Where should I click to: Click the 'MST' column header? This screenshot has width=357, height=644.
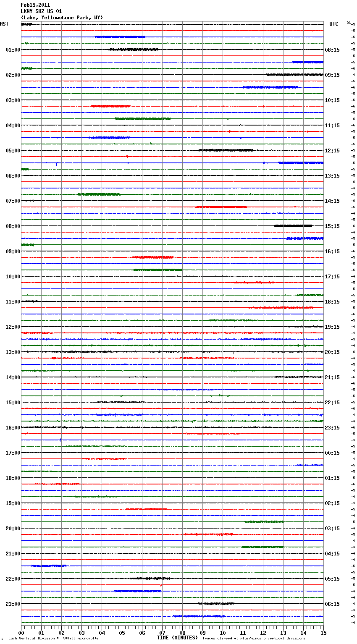point(4,24)
